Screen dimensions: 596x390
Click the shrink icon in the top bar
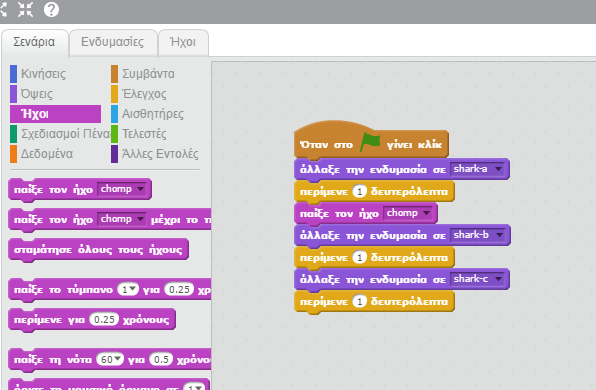point(25,10)
